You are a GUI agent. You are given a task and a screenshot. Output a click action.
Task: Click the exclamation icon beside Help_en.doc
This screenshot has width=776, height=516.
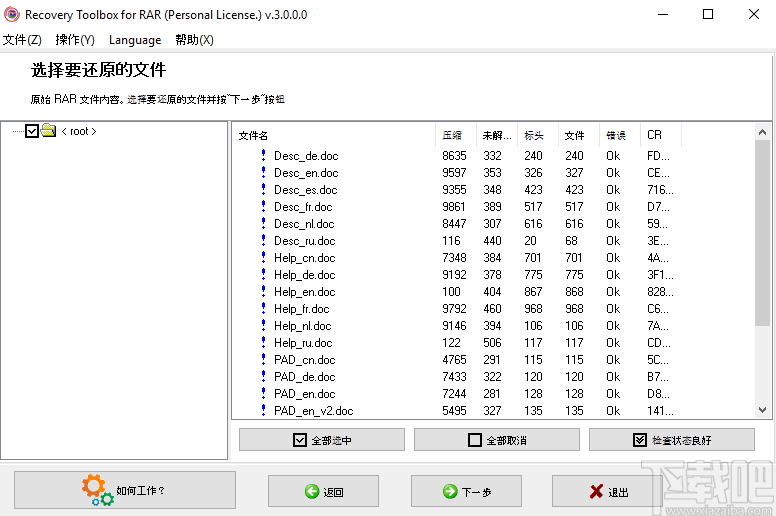[x=263, y=291]
